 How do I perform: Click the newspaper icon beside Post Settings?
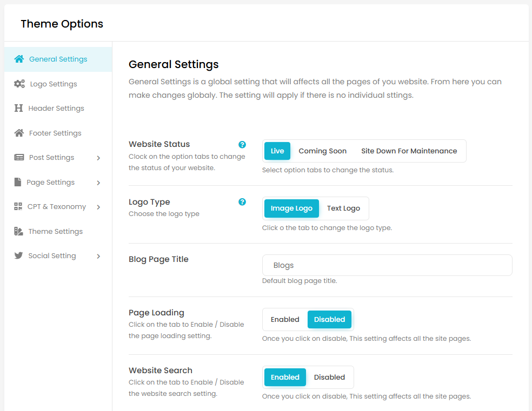point(19,158)
